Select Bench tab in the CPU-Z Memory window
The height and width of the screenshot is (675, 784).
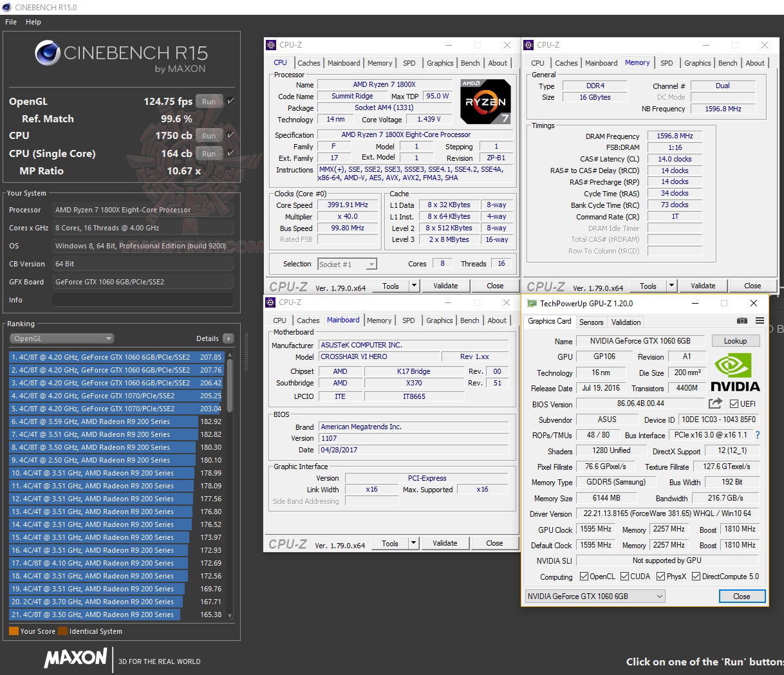(x=728, y=63)
